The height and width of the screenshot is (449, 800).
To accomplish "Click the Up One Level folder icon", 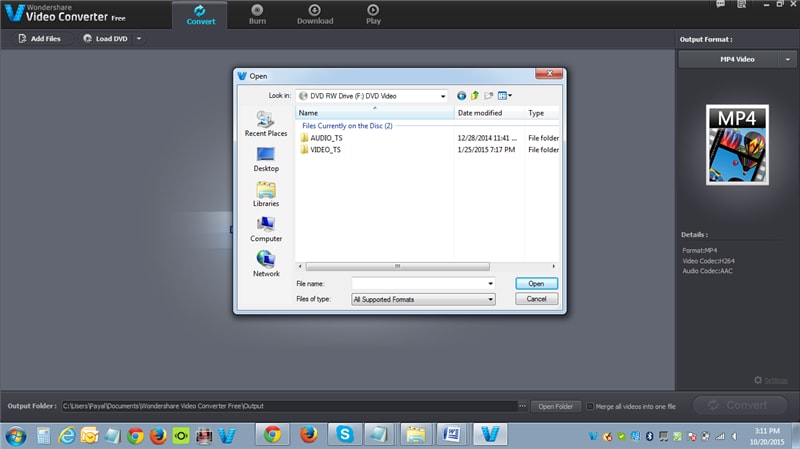I will (475, 95).
